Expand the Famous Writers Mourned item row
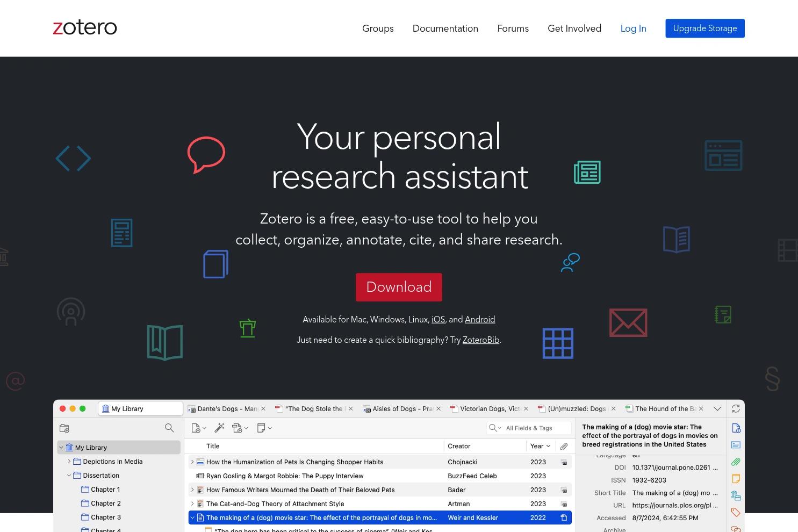The height and width of the screenshot is (532, 798). pos(192,490)
